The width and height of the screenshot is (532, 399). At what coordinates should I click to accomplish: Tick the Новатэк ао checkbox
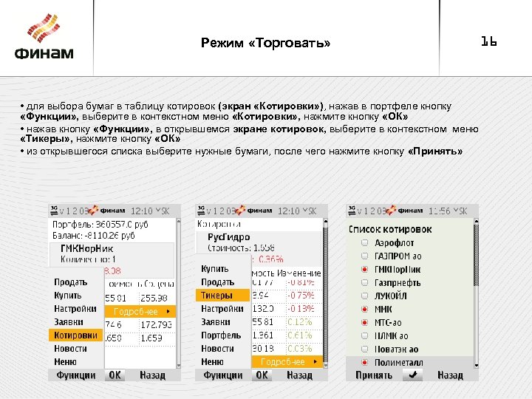(364, 349)
